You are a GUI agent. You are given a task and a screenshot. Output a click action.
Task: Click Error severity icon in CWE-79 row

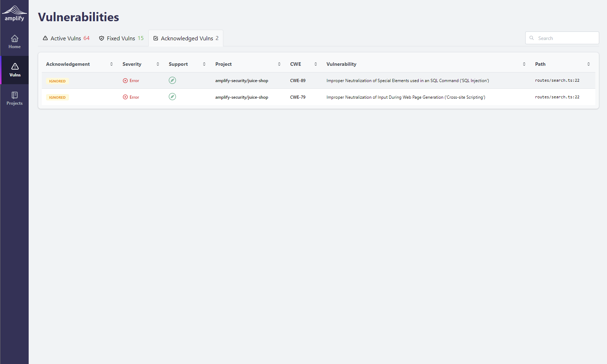pyautogui.click(x=125, y=97)
